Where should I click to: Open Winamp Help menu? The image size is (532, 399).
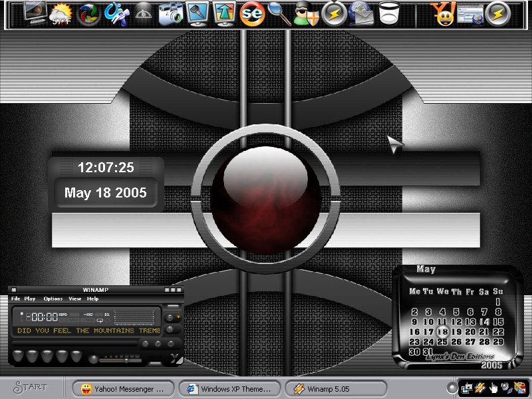(x=92, y=299)
